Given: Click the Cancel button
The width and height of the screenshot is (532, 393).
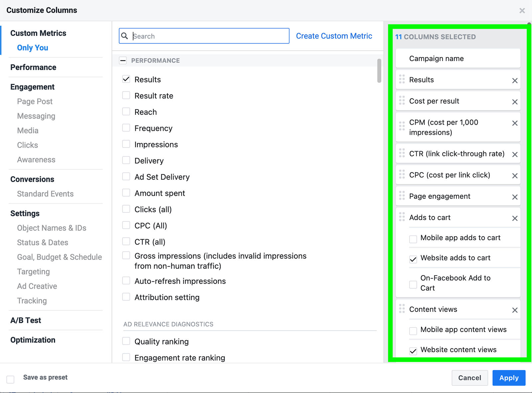Looking at the screenshot, I should pos(469,378).
